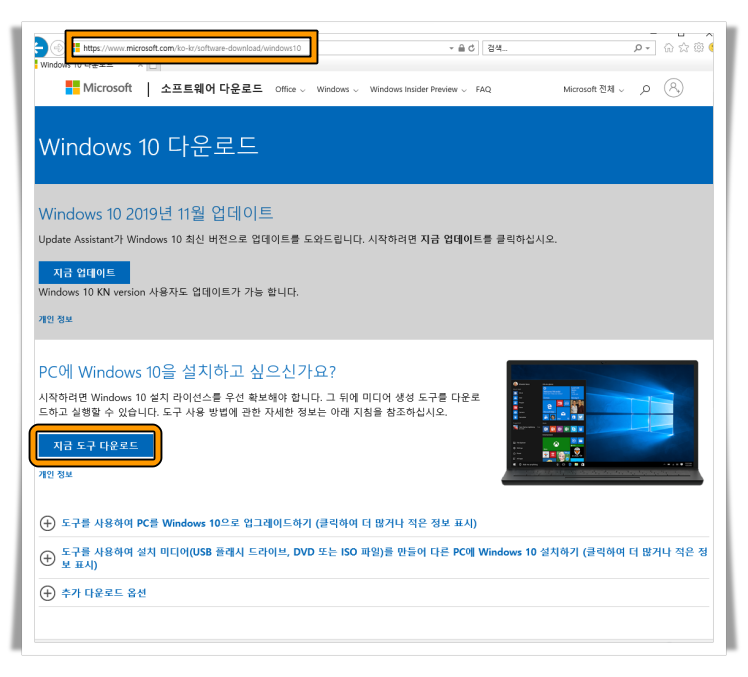This screenshot has height=677, width=748.
Task: Click the browser forward arrow button
Action: (x=58, y=48)
